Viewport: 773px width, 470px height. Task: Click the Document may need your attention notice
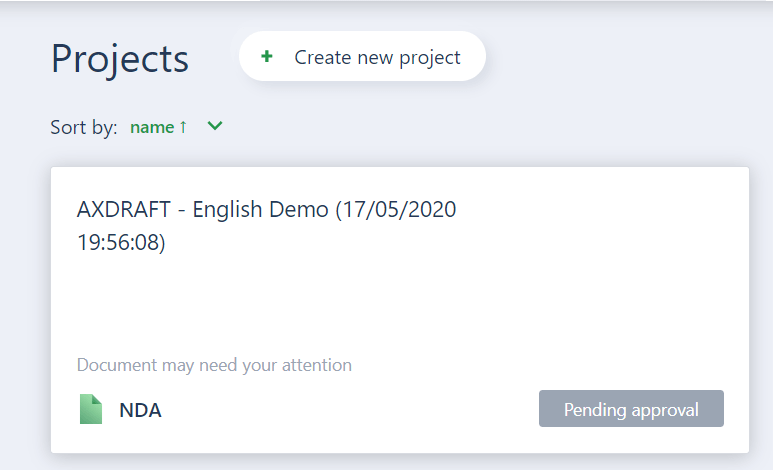click(x=214, y=365)
